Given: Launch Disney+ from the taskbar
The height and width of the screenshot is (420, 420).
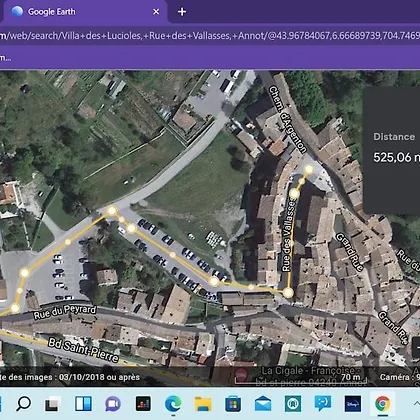Looking at the screenshot, I should [353, 404].
